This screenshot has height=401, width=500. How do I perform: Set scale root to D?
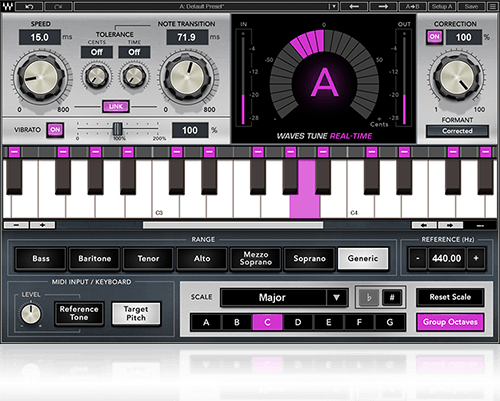[298, 322]
